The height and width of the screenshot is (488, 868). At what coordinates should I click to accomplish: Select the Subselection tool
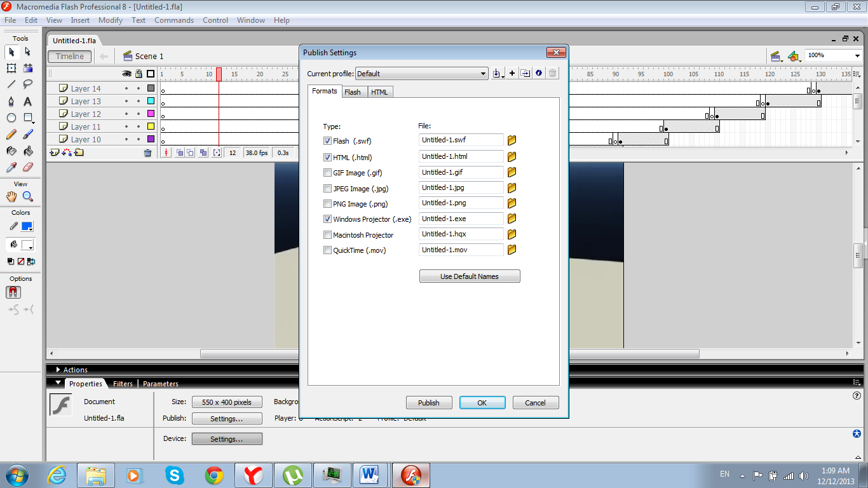point(28,51)
